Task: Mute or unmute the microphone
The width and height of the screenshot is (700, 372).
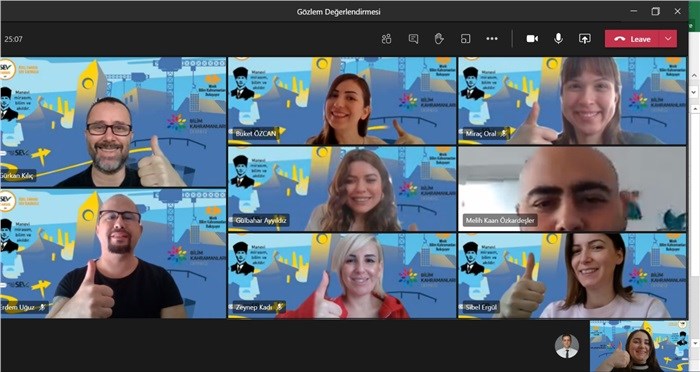Action: pyautogui.click(x=558, y=39)
